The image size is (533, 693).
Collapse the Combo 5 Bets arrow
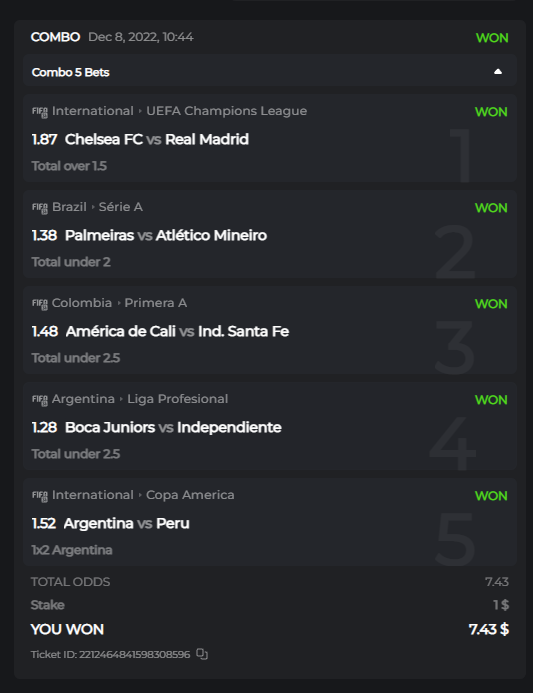coord(498,72)
